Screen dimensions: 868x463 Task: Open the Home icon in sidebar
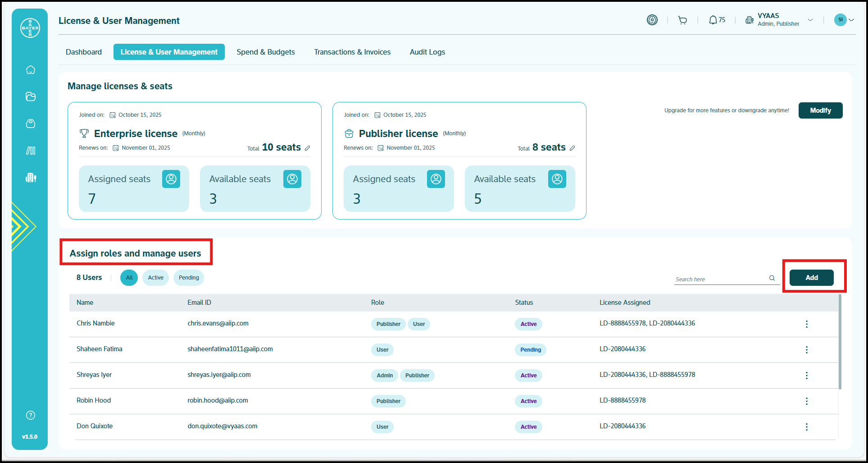[31, 70]
